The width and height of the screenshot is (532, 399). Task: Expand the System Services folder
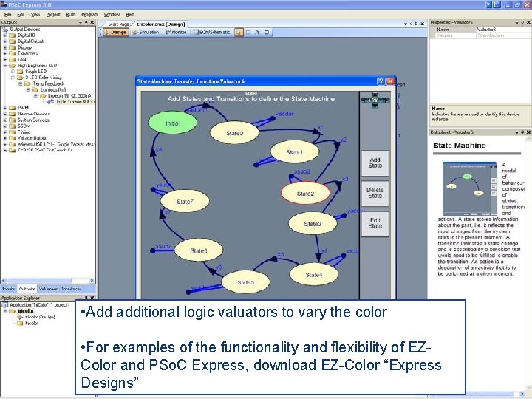pyautogui.click(x=5, y=120)
